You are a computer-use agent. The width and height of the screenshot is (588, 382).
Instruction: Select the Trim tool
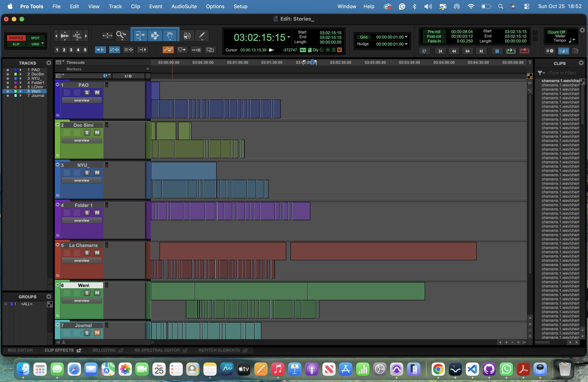140,36
